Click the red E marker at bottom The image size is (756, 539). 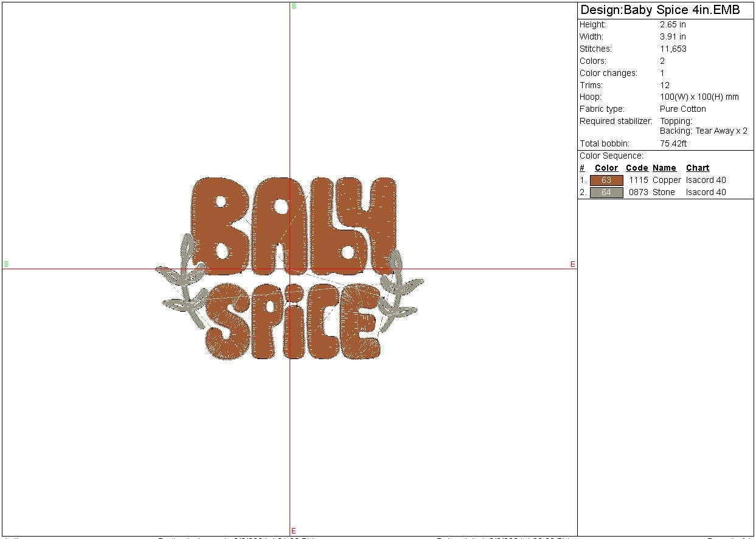pyautogui.click(x=294, y=531)
